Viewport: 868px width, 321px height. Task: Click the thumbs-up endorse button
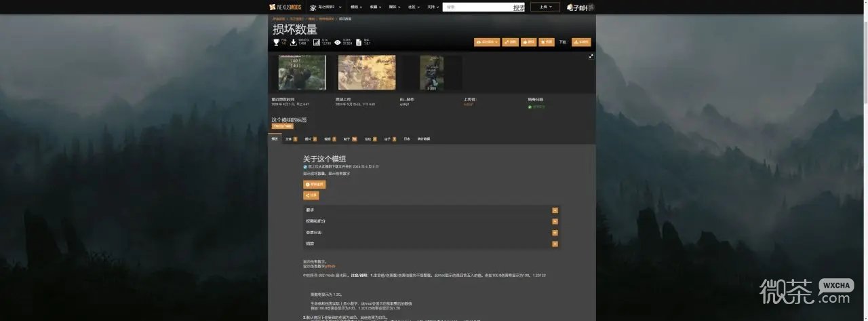[528, 42]
